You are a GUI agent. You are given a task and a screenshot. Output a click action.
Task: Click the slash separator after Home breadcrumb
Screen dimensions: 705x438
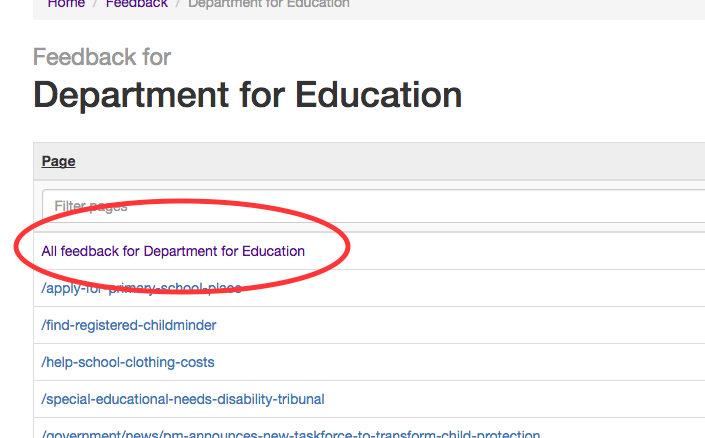tap(95, 4)
